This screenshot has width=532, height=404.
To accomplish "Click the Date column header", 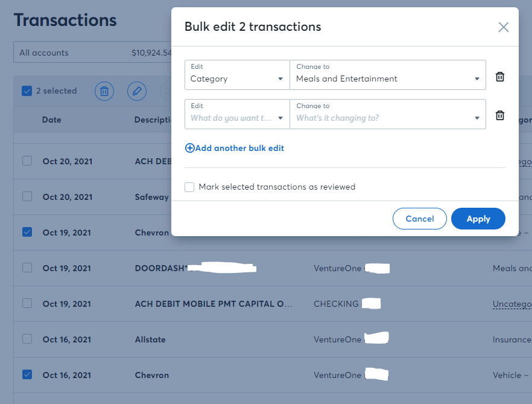I will tap(52, 120).
